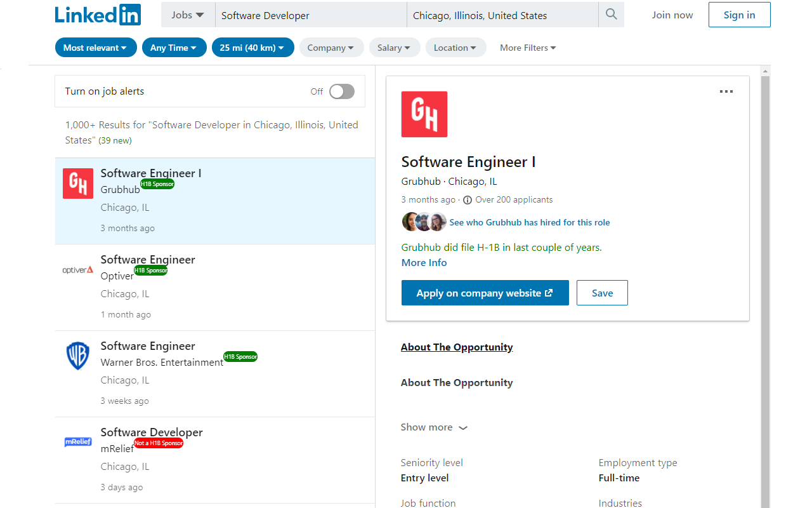Open the Any Time filter dropdown
812x508 pixels.
click(x=174, y=48)
